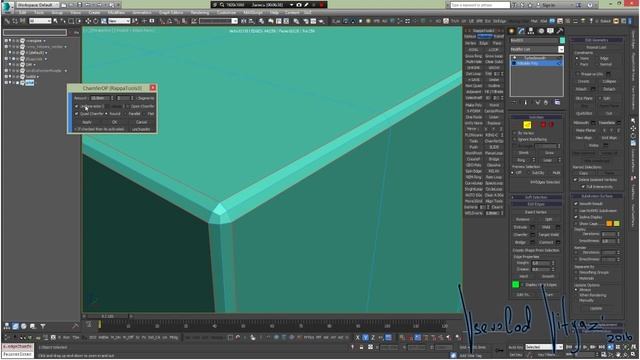Open the Modify tab in the command panel
Image resolution: width=640 pixels, height=360 pixels.
point(521,31)
